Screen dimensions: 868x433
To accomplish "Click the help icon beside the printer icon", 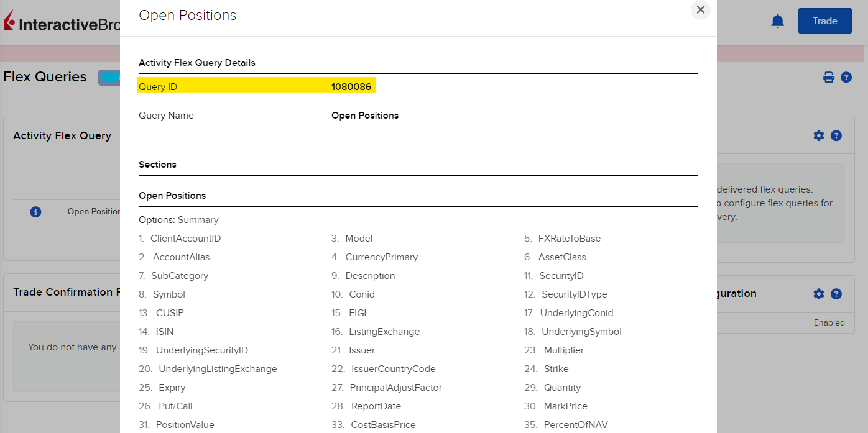I will (x=847, y=77).
